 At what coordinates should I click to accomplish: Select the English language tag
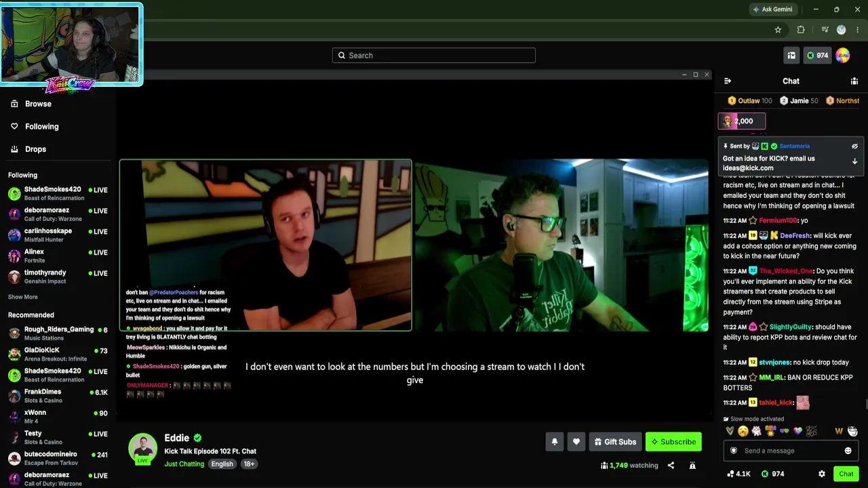click(222, 464)
